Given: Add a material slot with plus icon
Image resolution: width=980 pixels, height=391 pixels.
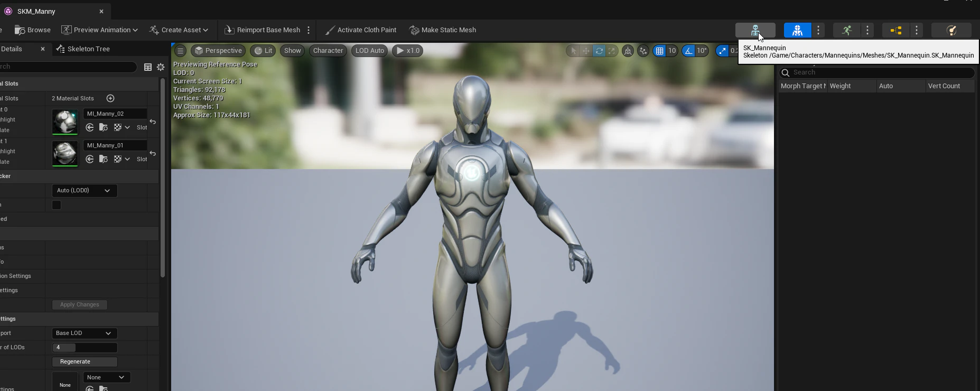Looking at the screenshot, I should (110, 98).
